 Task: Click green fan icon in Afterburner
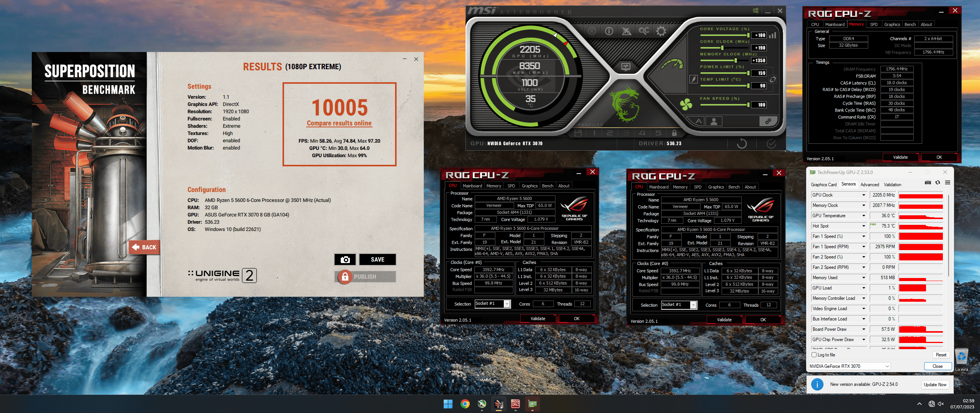[x=686, y=104]
